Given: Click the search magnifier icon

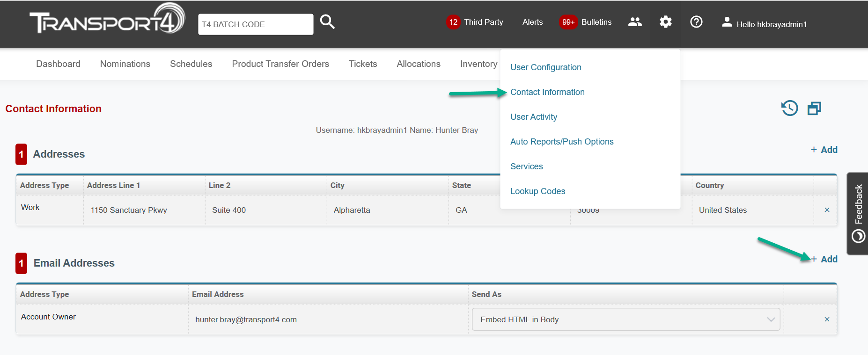Looking at the screenshot, I should (327, 22).
